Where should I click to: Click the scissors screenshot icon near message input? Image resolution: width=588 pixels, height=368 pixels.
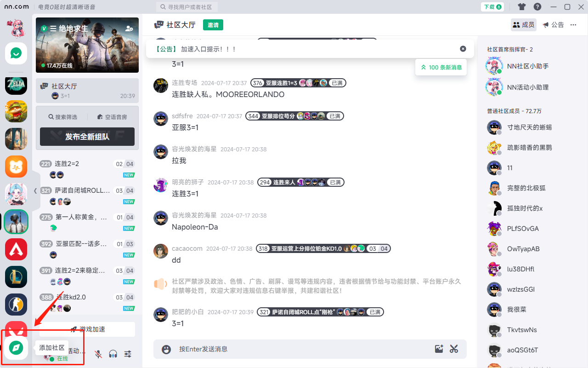coord(454,349)
